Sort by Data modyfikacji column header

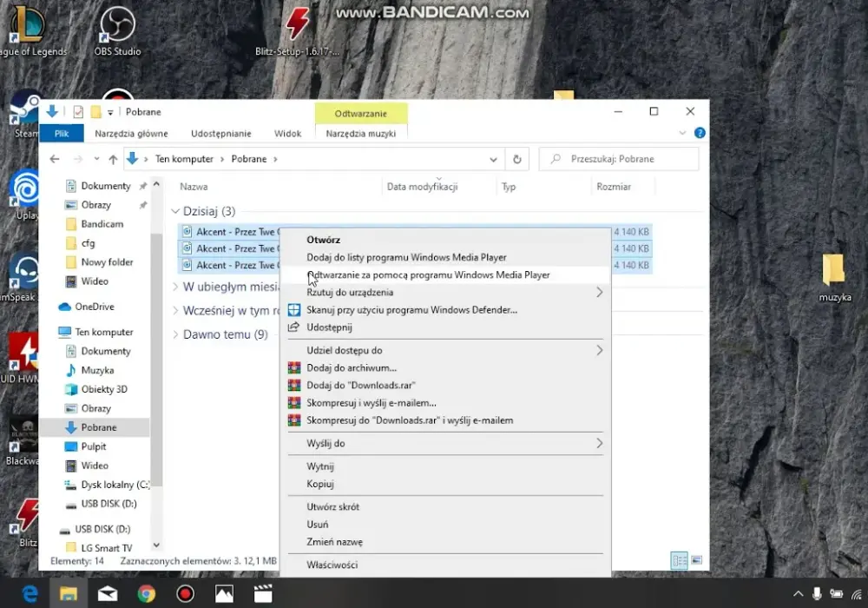pos(423,187)
